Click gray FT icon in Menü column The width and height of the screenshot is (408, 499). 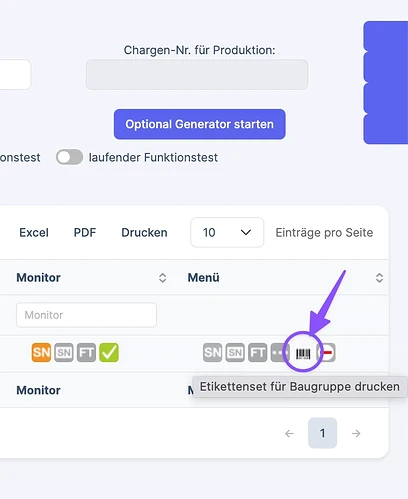pos(258,352)
